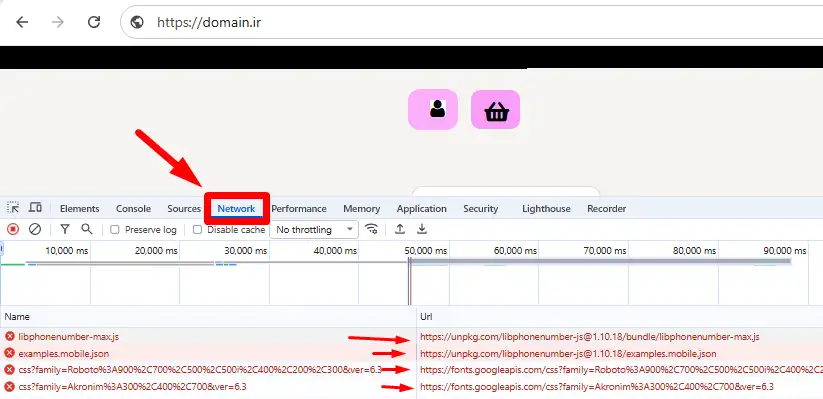This screenshot has height=399, width=823.
Task: Open the network search magnifier
Action: 87,229
